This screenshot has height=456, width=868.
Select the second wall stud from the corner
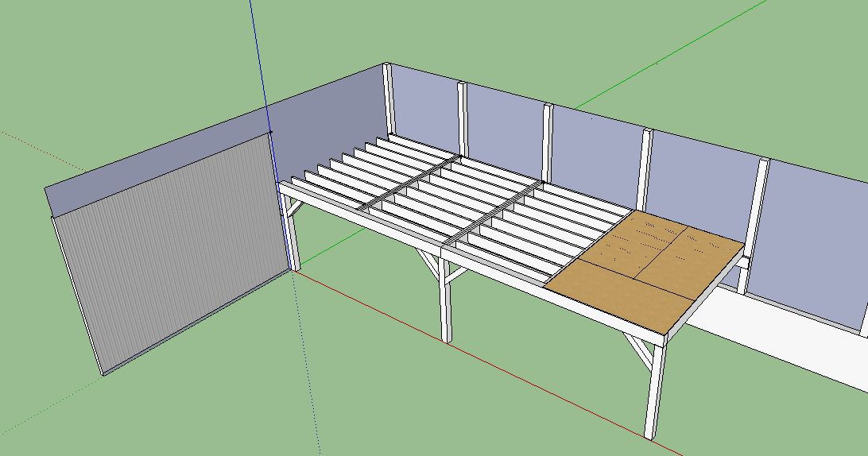(x=463, y=118)
